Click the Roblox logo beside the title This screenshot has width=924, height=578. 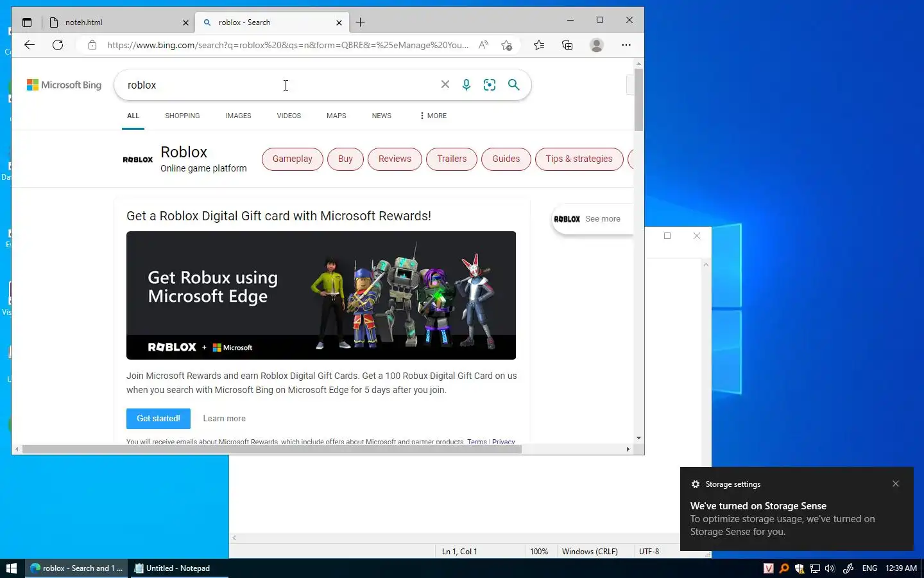pyautogui.click(x=138, y=159)
